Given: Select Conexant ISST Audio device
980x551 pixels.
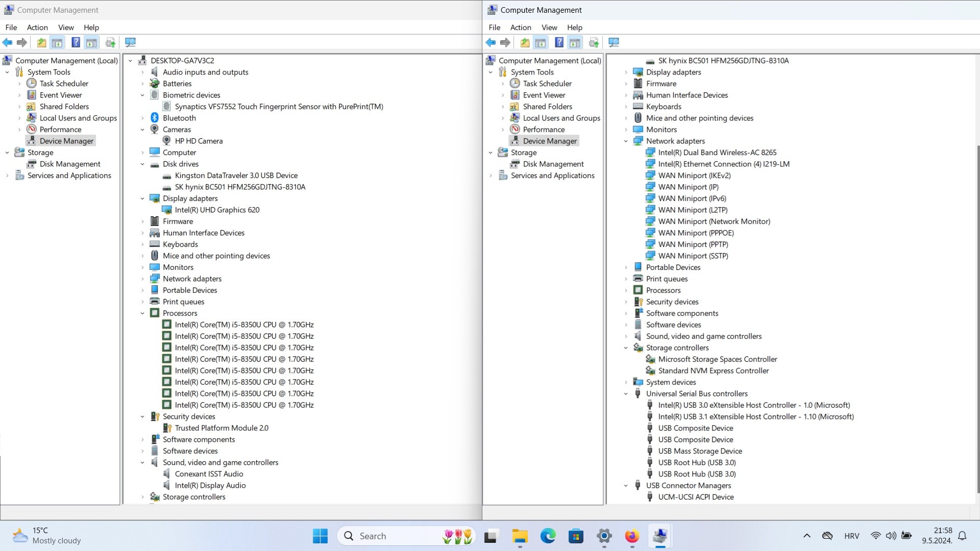Looking at the screenshot, I should tap(209, 474).
